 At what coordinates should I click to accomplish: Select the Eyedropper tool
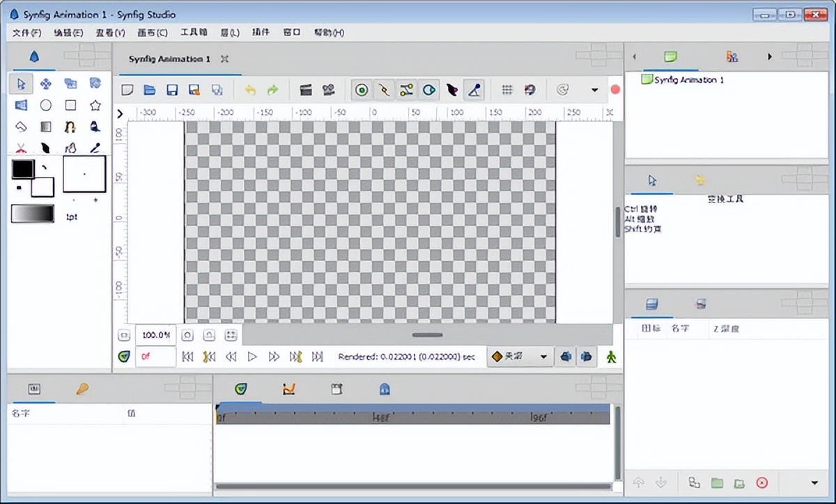(95, 148)
